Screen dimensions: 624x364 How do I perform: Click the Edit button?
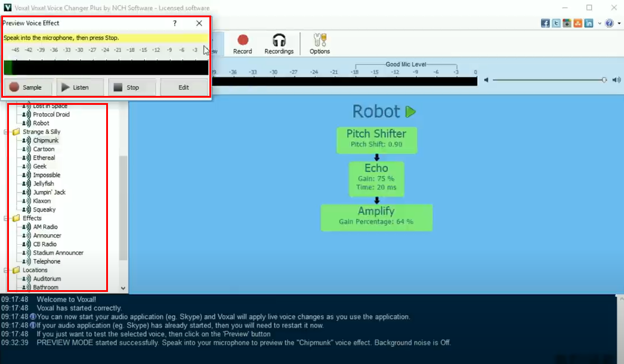(184, 88)
